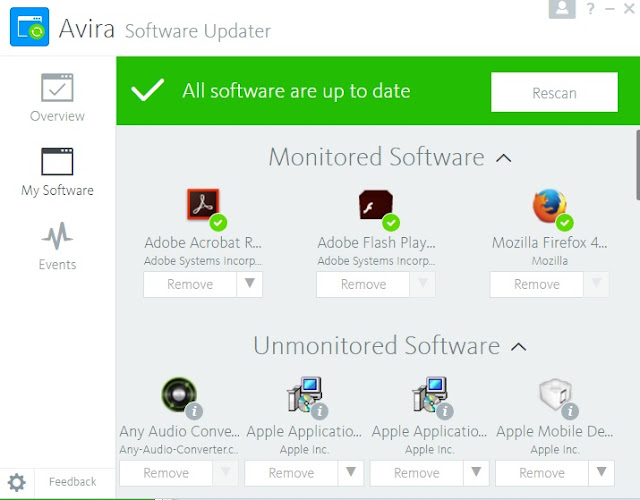This screenshot has height=500, width=640.
Task: Open dropdown arrow next to Adobe Acrobat Remove
Action: tap(249, 284)
